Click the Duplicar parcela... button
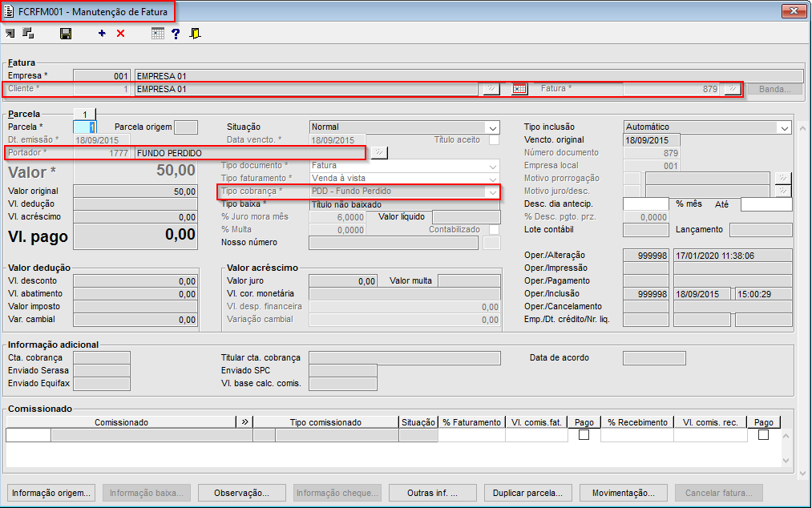812x508 pixels. click(x=527, y=493)
